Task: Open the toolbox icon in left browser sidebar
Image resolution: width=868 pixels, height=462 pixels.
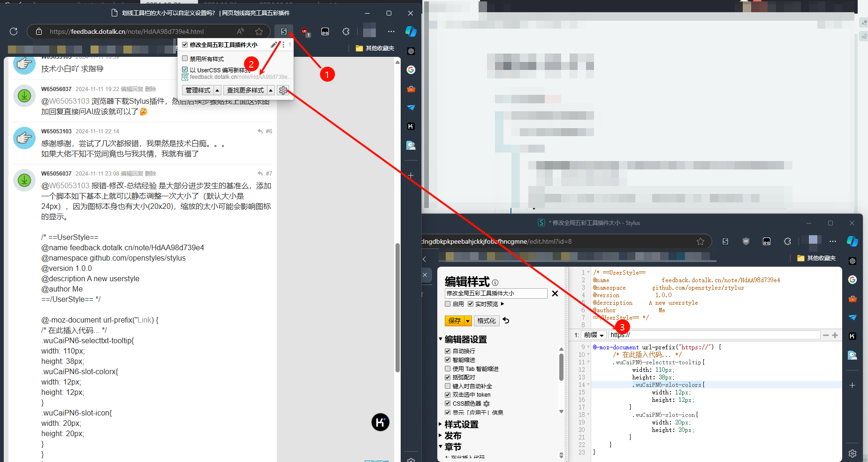Action: [411, 89]
